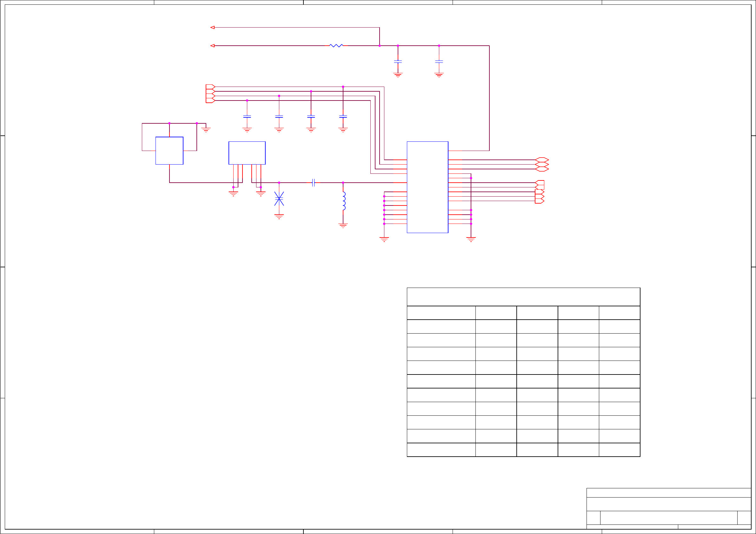
Task: Select the square blue component at left
Action: click(169, 151)
